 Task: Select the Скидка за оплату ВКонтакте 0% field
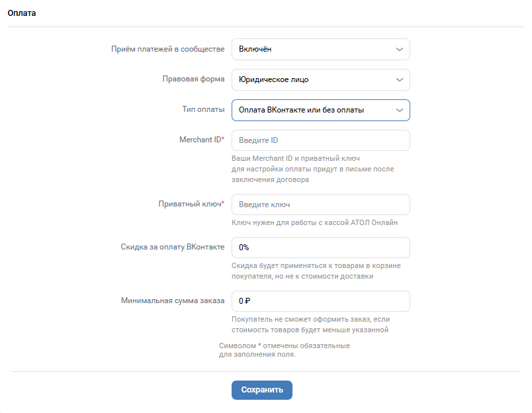tap(321, 248)
